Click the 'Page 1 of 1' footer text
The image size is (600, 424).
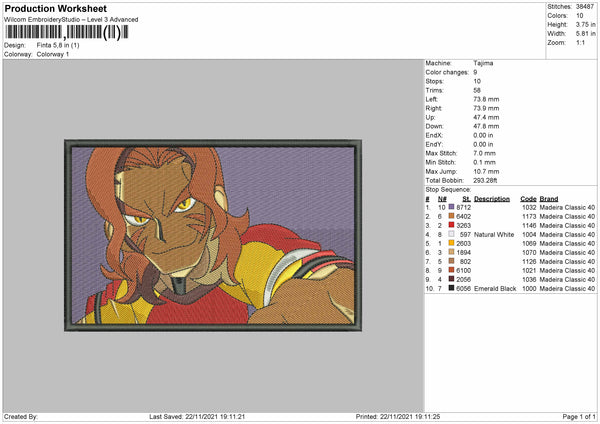579,416
